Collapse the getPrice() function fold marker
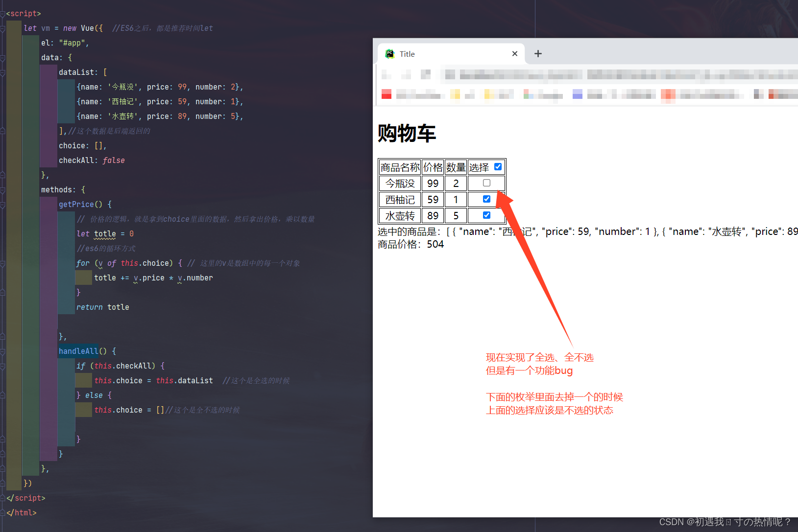 3,205
